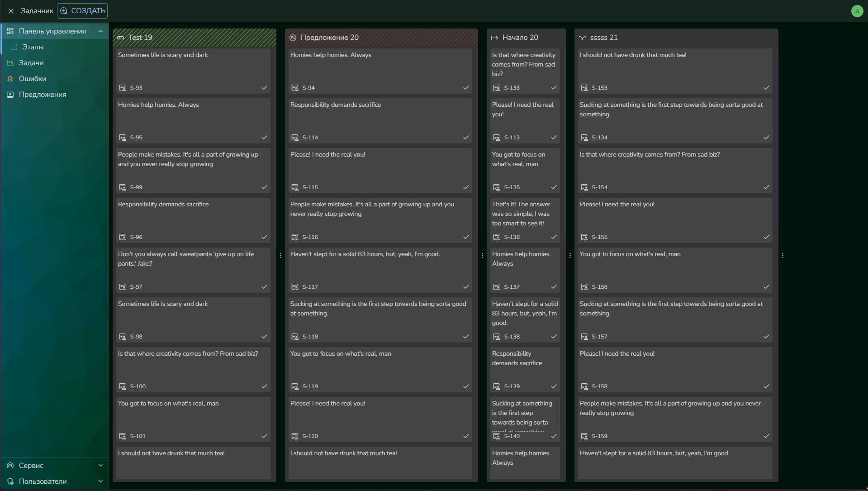Expand the Сервис section chevron
Screen dimensions: 868x491
(100, 466)
